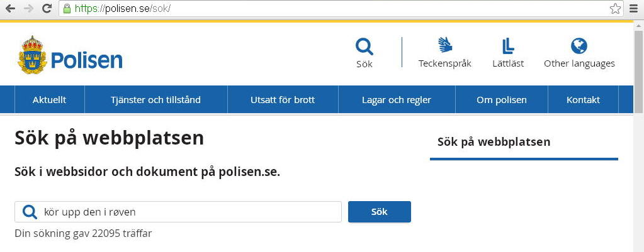Open Sök magnifier icon in header
The height and width of the screenshot is (252, 644).
[364, 47]
